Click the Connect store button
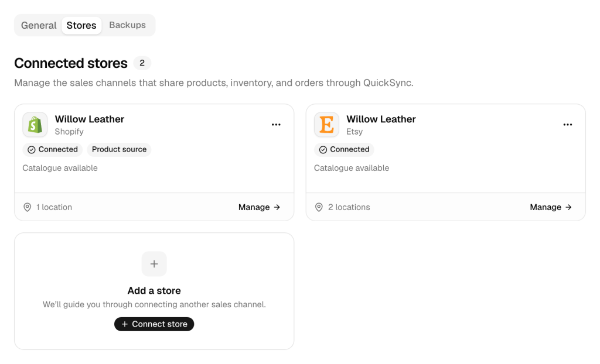Screen dimensions: 600x364 pyautogui.click(x=154, y=324)
